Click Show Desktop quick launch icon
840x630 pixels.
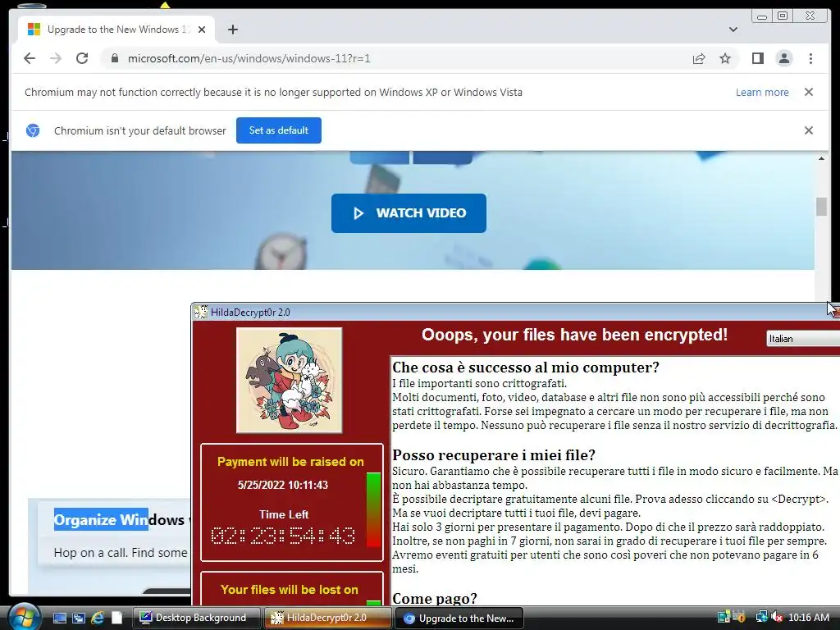59,619
